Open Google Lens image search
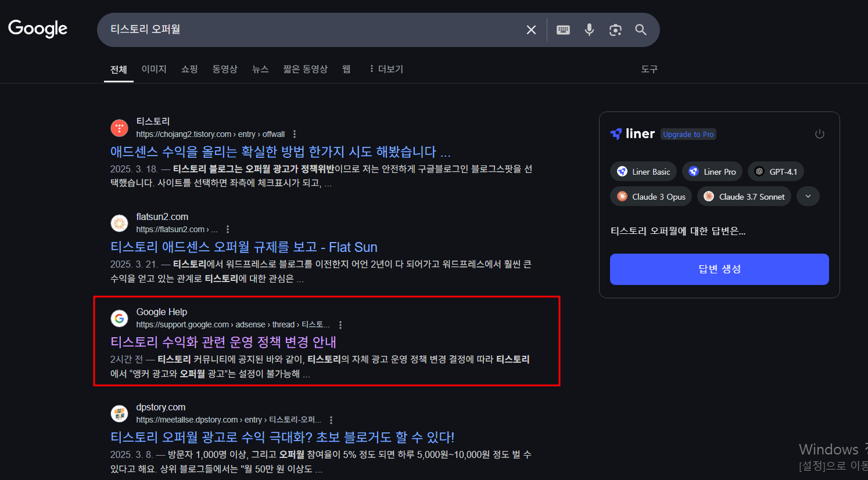The height and width of the screenshot is (480, 868). [x=615, y=30]
